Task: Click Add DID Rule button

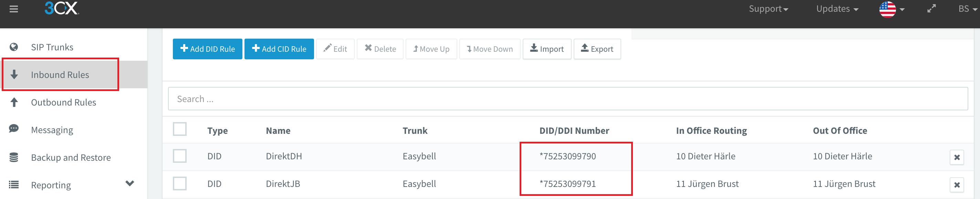Action: (x=207, y=49)
